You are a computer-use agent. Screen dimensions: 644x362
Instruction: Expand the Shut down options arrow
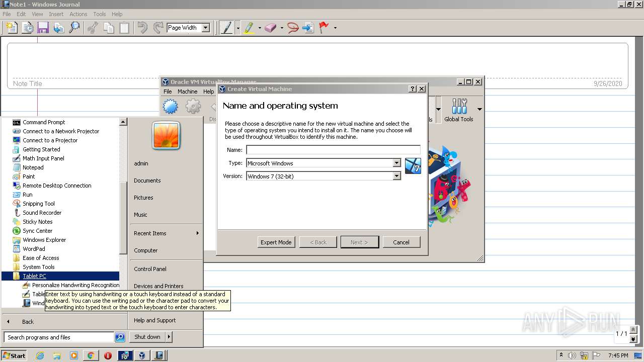(169, 337)
